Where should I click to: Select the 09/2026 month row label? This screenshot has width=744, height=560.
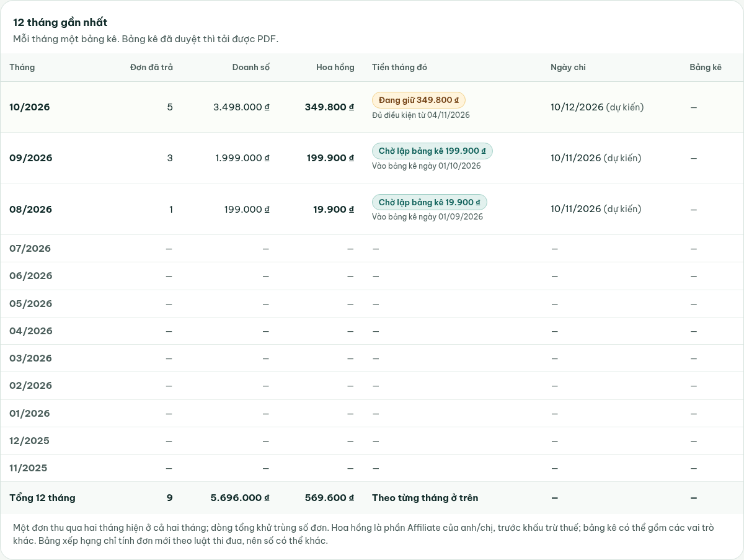click(31, 158)
